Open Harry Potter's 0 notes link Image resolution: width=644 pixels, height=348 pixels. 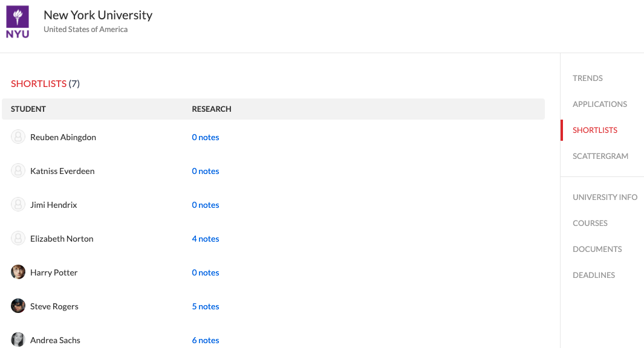click(x=206, y=272)
